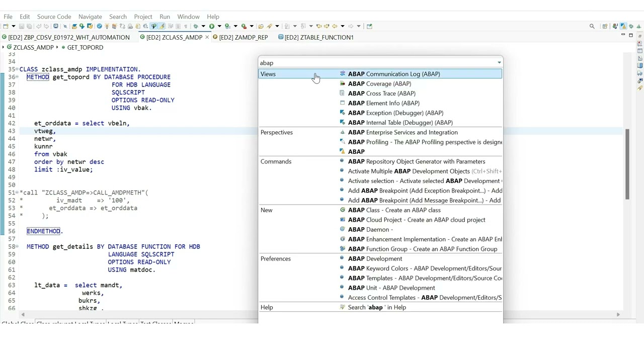Click the ZCLASS_AMDP class icon in breadcrumb
Viewport: 644px width, 362px height.
[10, 47]
